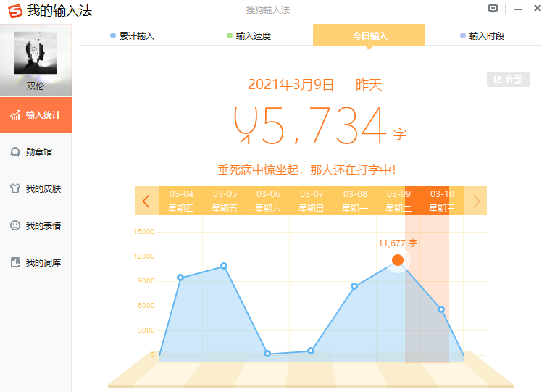Image resolution: width=547 pixels, height=392 pixels.
Task: Click the highlighted orange 03-09 data point
Action: click(x=398, y=260)
